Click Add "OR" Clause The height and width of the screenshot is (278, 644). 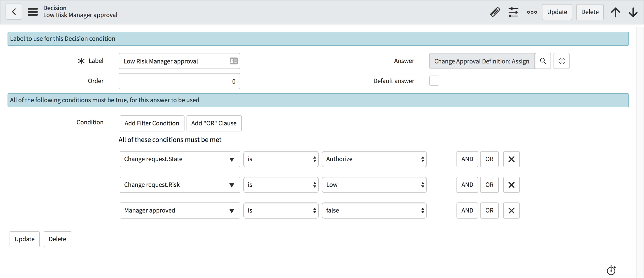coord(214,123)
